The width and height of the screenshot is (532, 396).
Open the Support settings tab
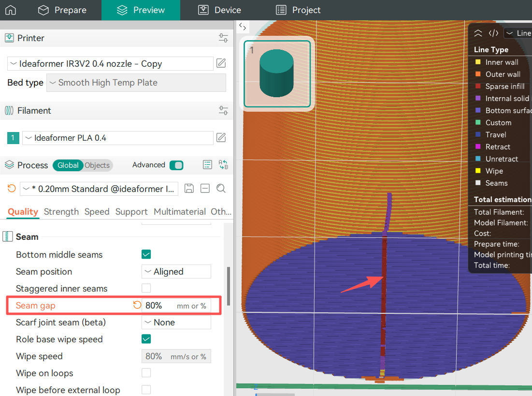point(131,212)
